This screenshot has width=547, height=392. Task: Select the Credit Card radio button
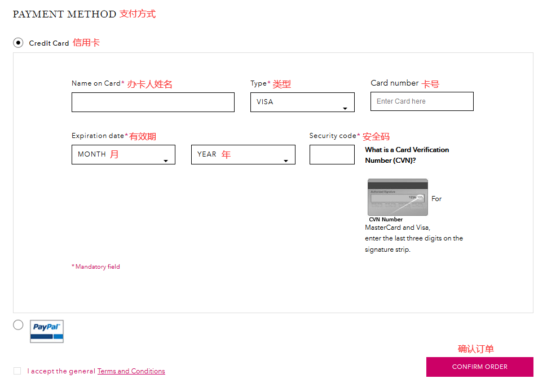coord(19,43)
